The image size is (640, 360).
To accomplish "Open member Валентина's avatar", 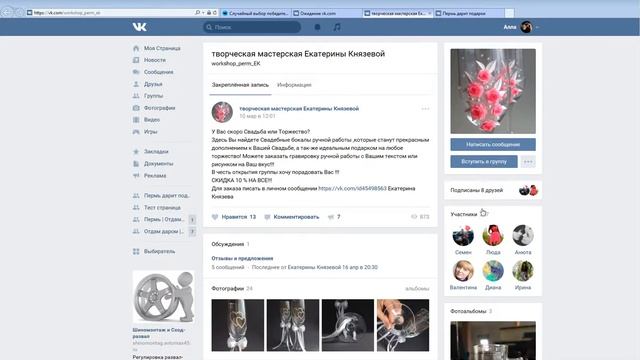I will click(463, 271).
